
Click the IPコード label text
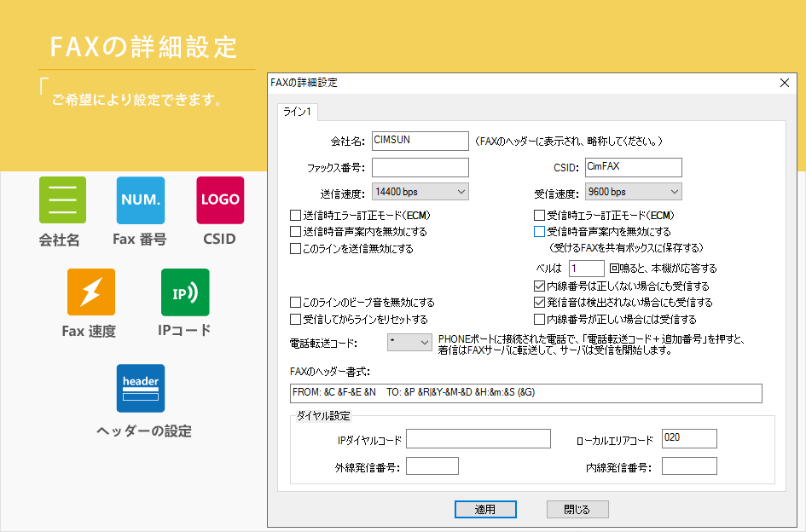tap(184, 330)
